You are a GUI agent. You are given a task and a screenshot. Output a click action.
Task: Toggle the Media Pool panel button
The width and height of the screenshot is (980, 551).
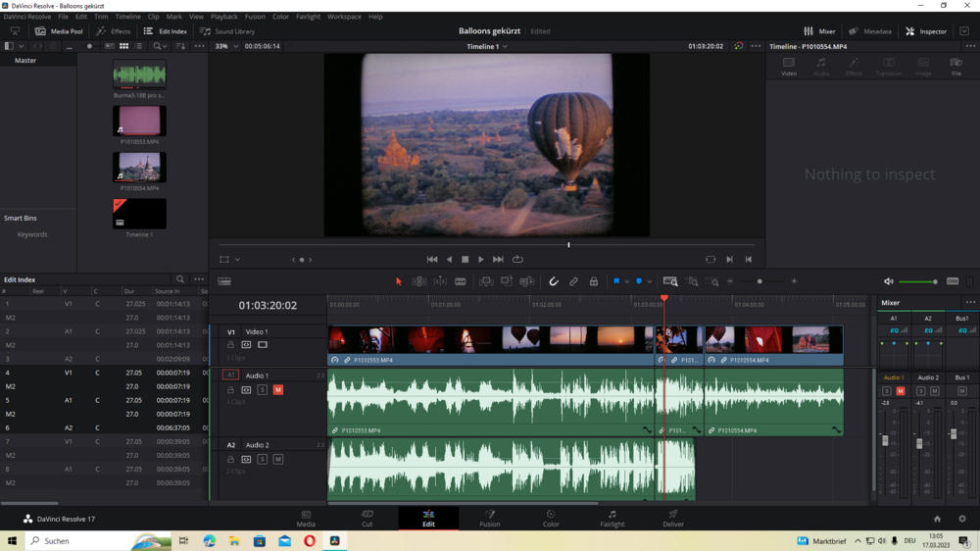tap(59, 31)
